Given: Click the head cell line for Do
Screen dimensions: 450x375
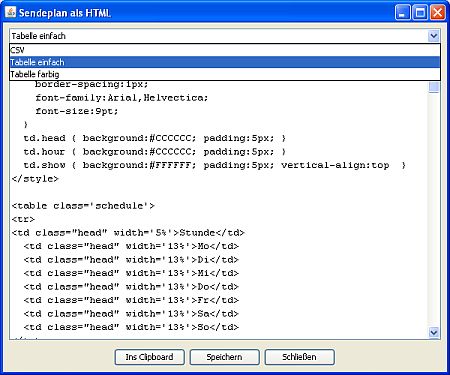Looking at the screenshot, I should [131, 287].
